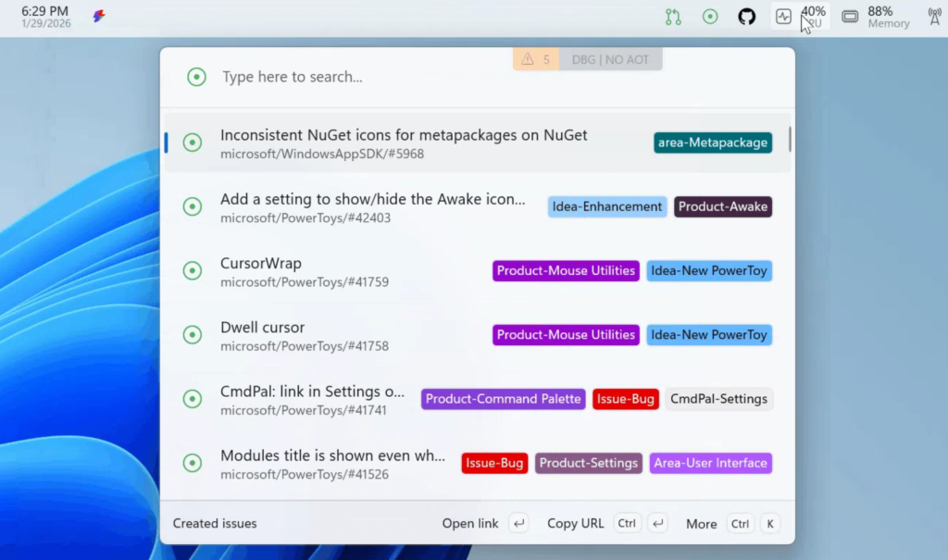
Task: Click open-issue icon beside Modules title issue
Action: (x=193, y=463)
